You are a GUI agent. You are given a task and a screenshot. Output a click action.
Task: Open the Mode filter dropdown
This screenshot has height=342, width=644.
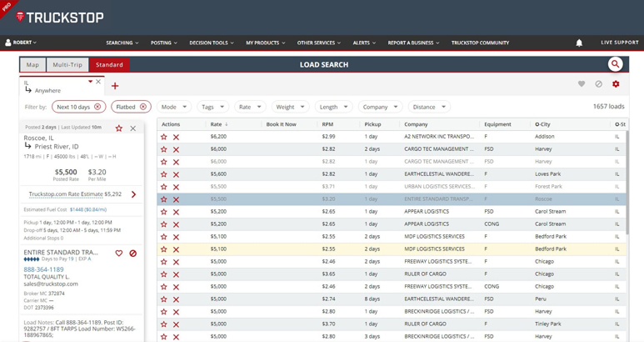point(174,107)
